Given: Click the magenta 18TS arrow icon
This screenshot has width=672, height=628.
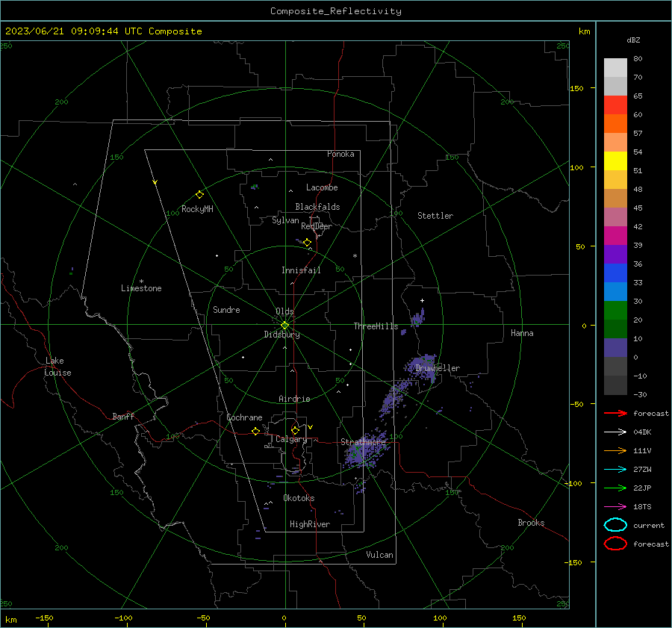Looking at the screenshot, I should [615, 507].
